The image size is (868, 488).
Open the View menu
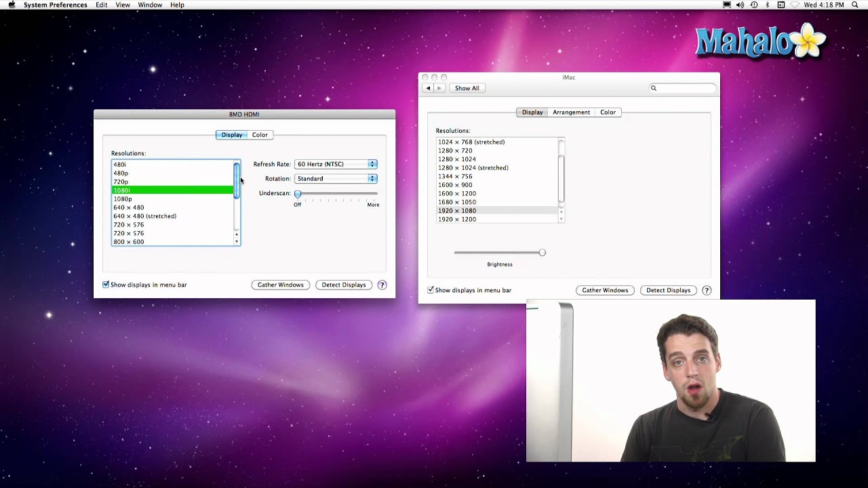point(123,5)
